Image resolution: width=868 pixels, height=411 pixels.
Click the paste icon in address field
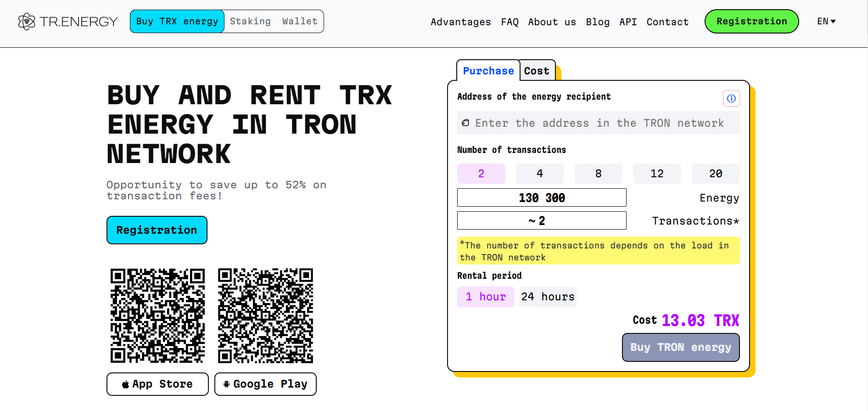point(465,123)
